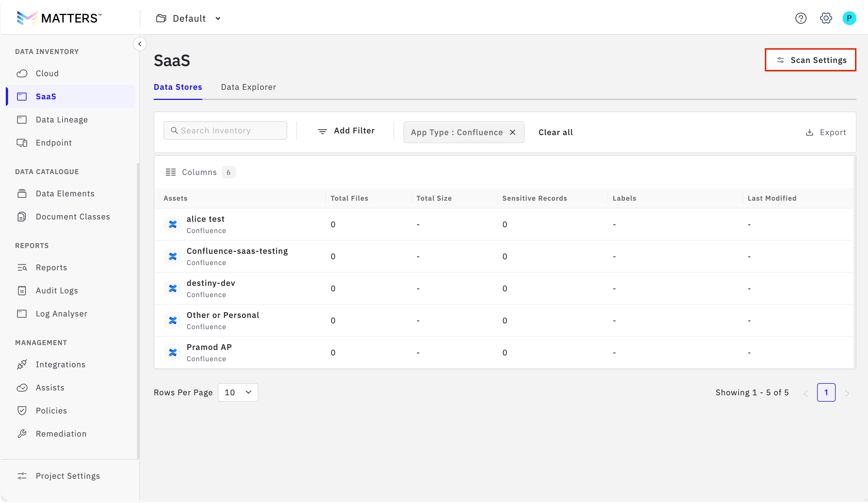Click the Integrations plug icon
Image resolution: width=868 pixels, height=503 pixels.
point(22,364)
